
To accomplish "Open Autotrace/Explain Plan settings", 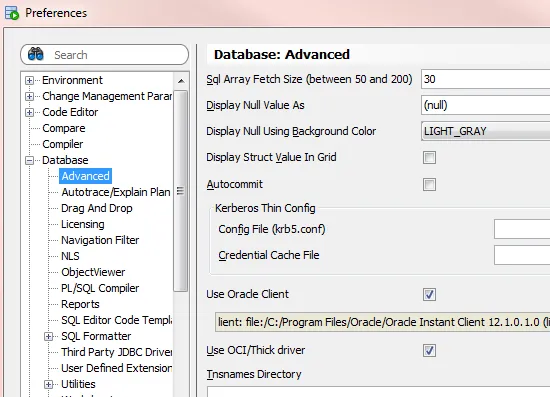I will coord(116,192).
